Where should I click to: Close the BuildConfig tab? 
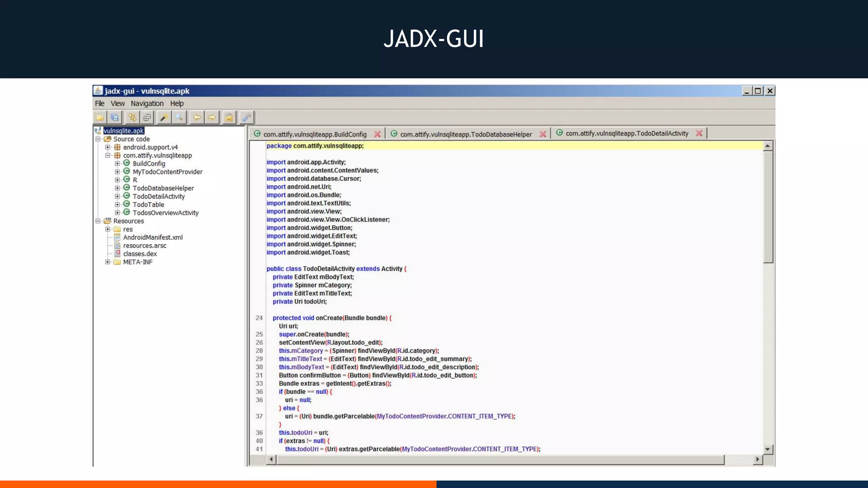(377, 134)
